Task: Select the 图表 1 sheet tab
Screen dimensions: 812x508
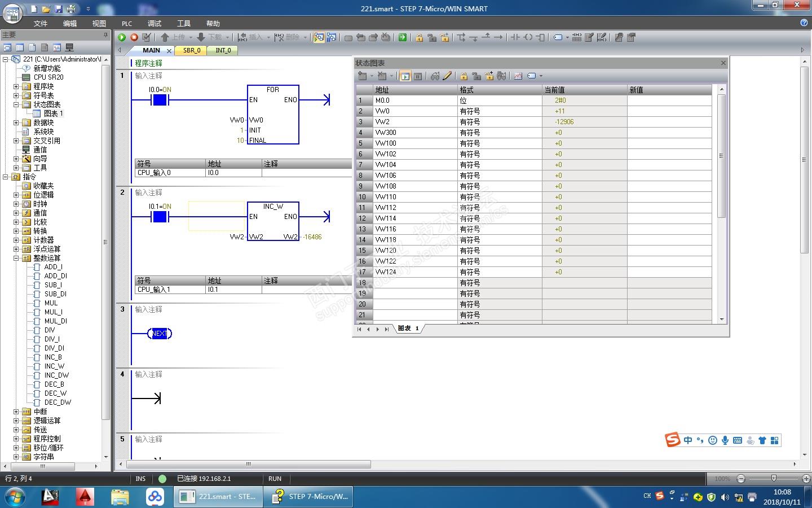Action: [408, 329]
